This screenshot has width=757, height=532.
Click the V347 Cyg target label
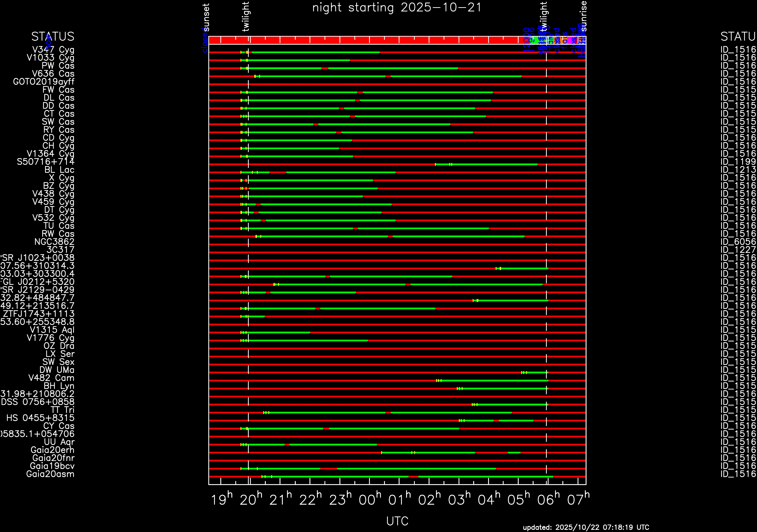53,50
